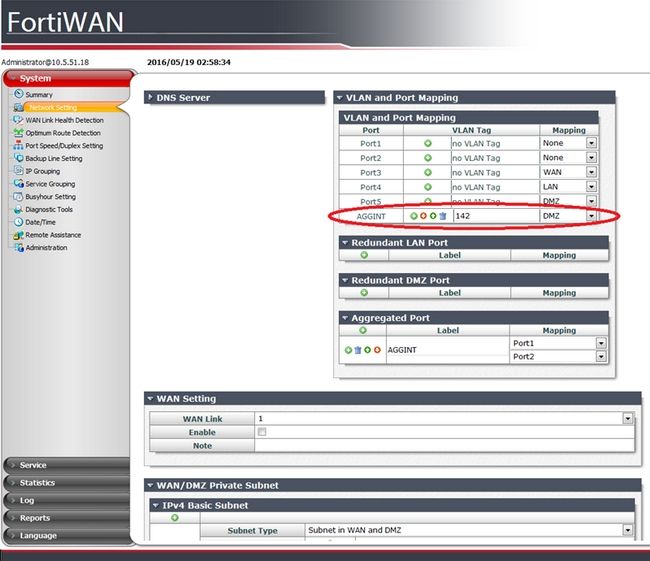Click the AGGINT label field in Aggregated Port
The height and width of the screenshot is (561, 650).
point(447,350)
